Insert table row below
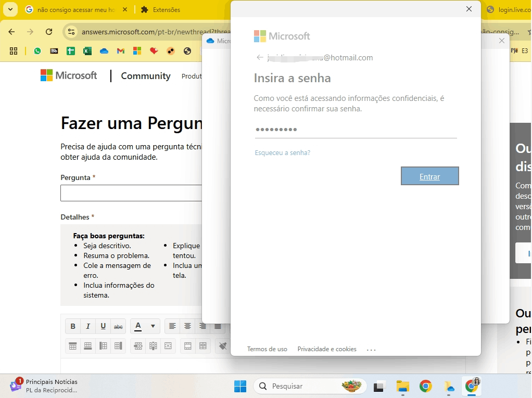The height and width of the screenshot is (398, 532). click(x=88, y=346)
